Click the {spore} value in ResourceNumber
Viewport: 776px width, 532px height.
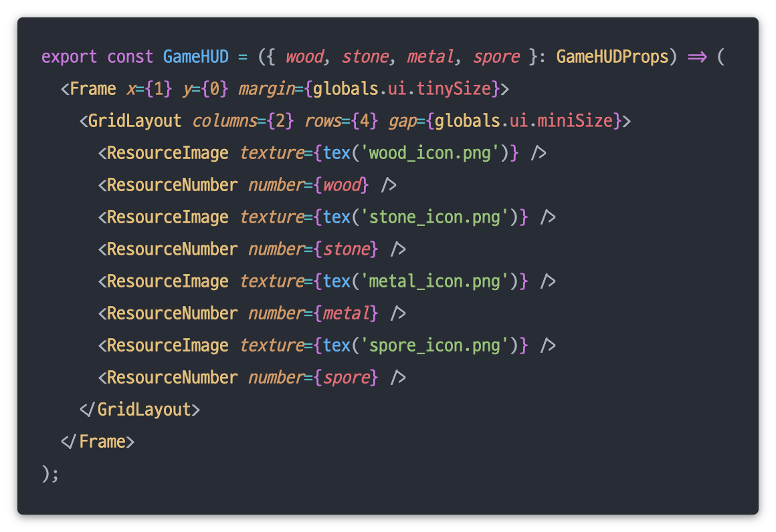(346, 378)
